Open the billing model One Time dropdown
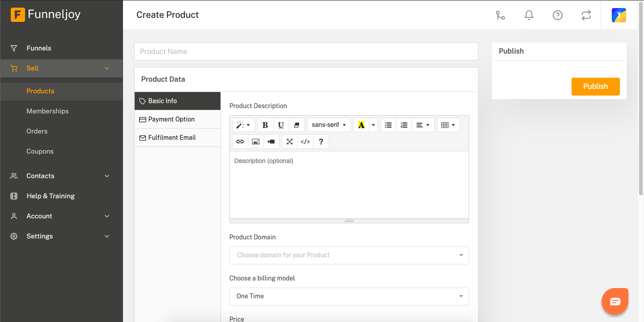The height and width of the screenshot is (322, 644). pos(349,297)
